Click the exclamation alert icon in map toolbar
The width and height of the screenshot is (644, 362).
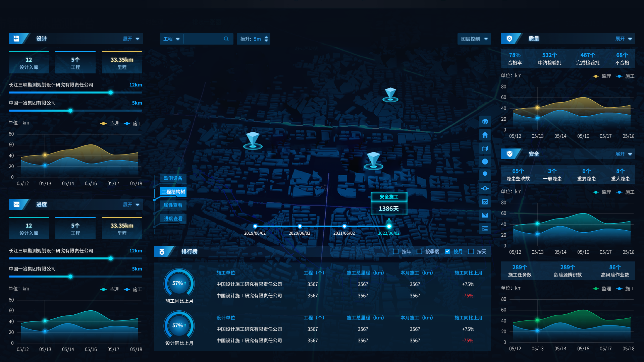click(485, 162)
